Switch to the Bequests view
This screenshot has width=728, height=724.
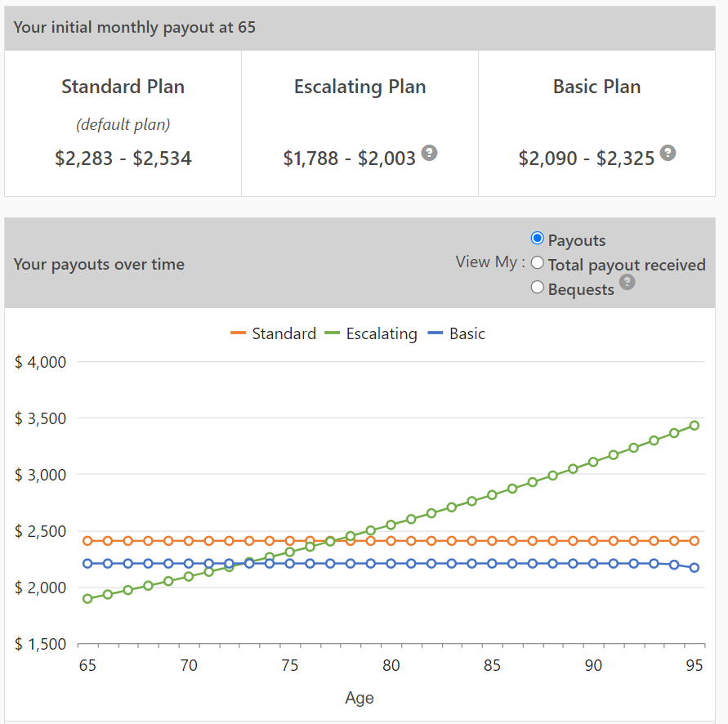tap(538, 288)
